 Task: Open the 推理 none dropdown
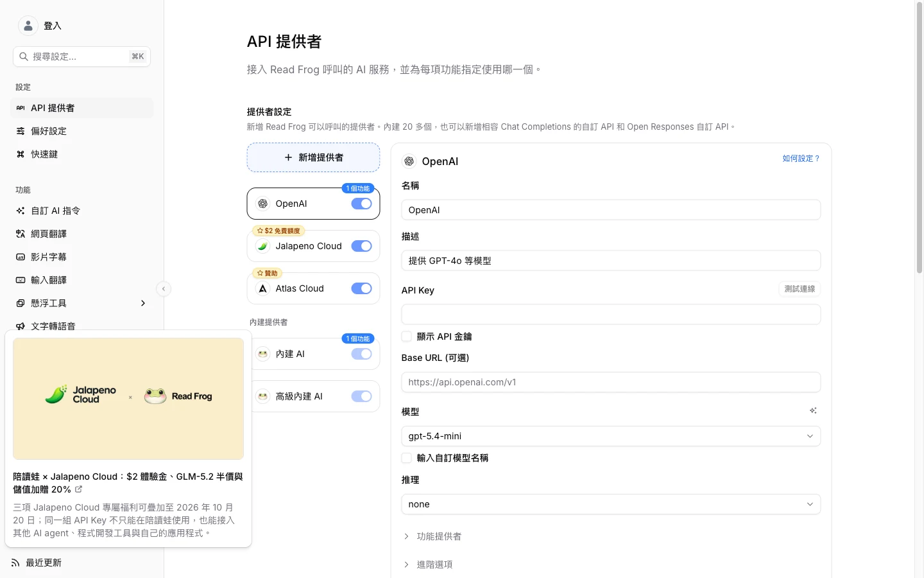tap(611, 504)
